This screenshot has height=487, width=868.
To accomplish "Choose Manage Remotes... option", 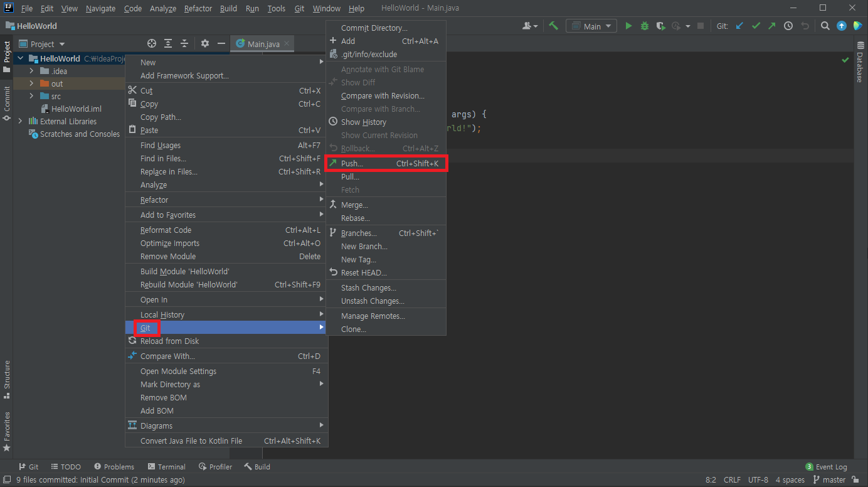I will 386,316.
